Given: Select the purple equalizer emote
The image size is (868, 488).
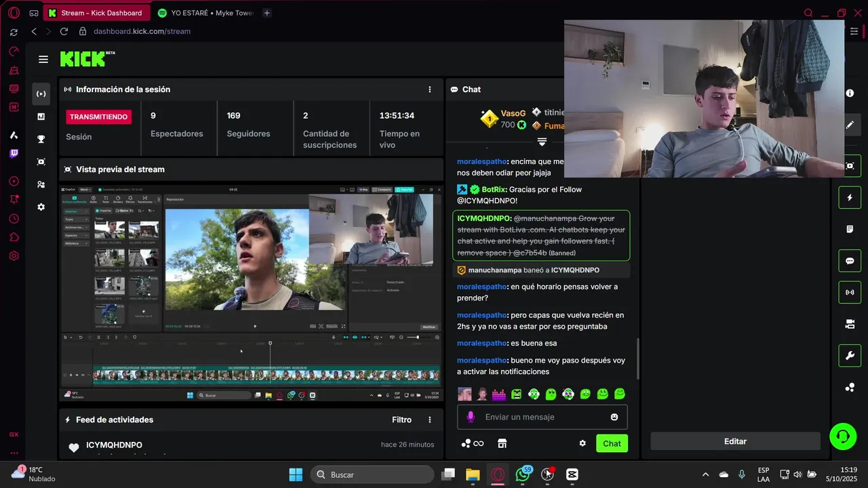Looking at the screenshot, I should [499, 394].
